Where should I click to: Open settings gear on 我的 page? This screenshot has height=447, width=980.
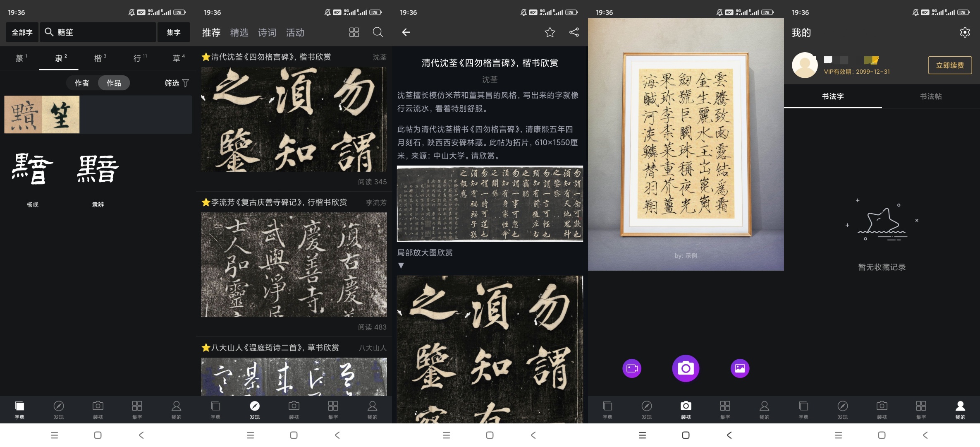click(x=965, y=32)
